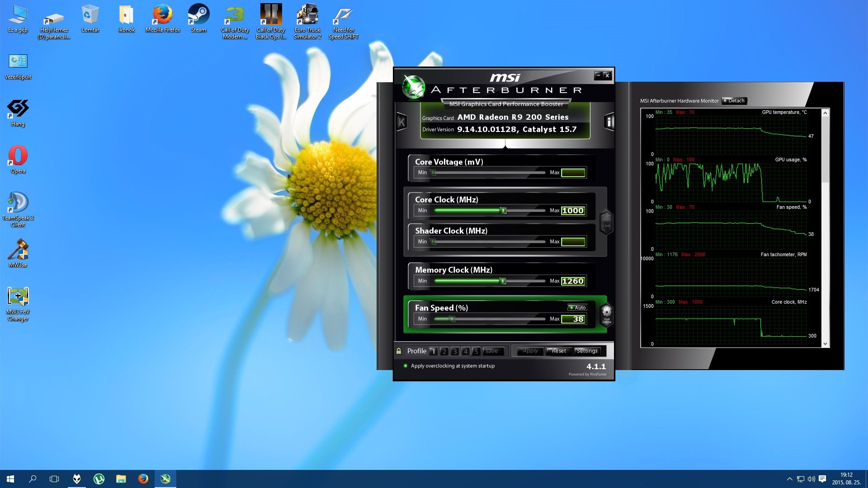Select the MW3sa desktop icon
Screen dimensions: 868x488
coord(18,254)
